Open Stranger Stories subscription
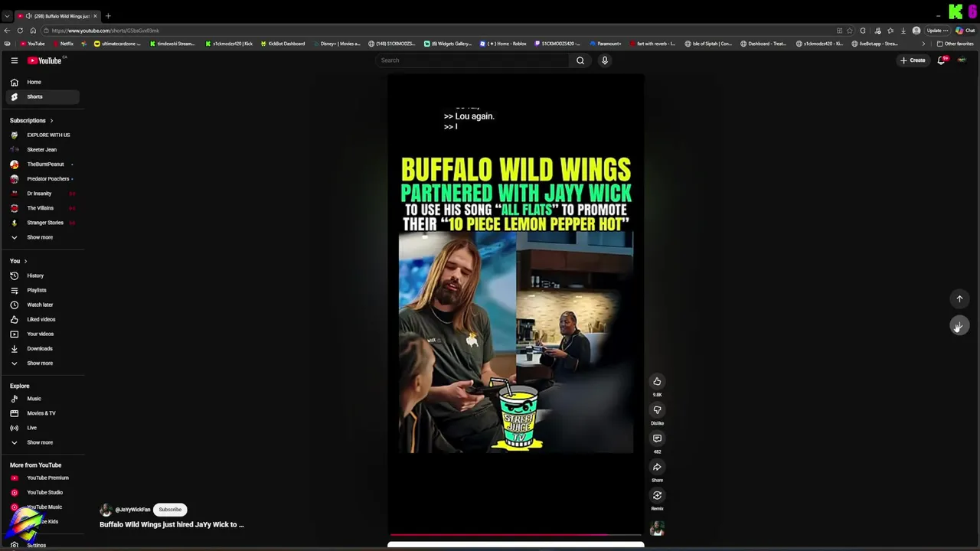This screenshot has width=980, height=551. tap(43, 223)
